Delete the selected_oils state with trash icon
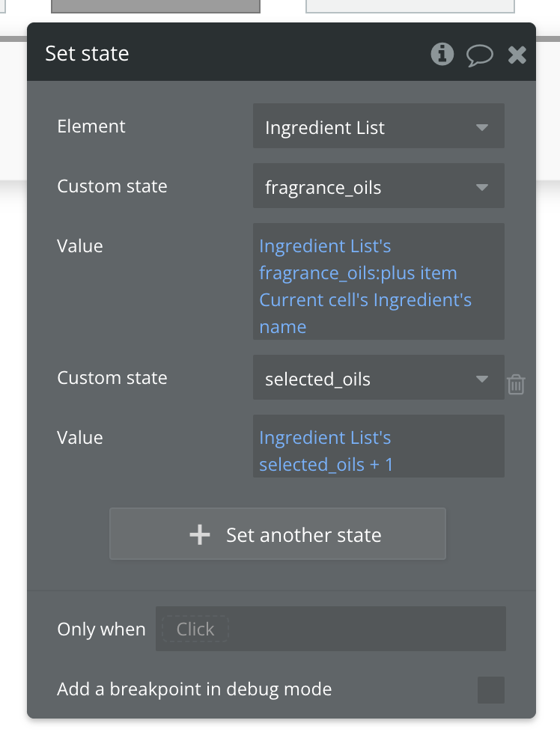This screenshot has height=738, width=560. point(516,385)
